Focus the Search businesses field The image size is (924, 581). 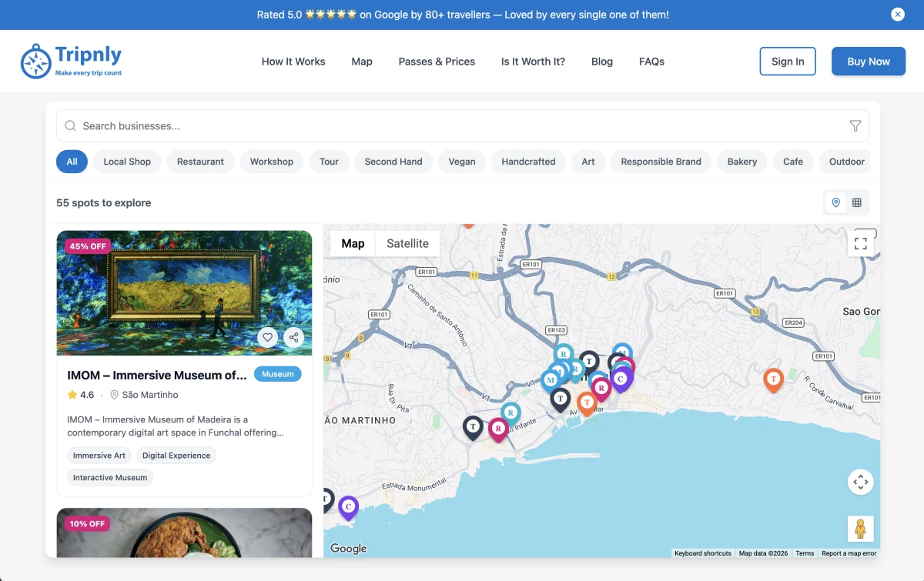tap(463, 125)
